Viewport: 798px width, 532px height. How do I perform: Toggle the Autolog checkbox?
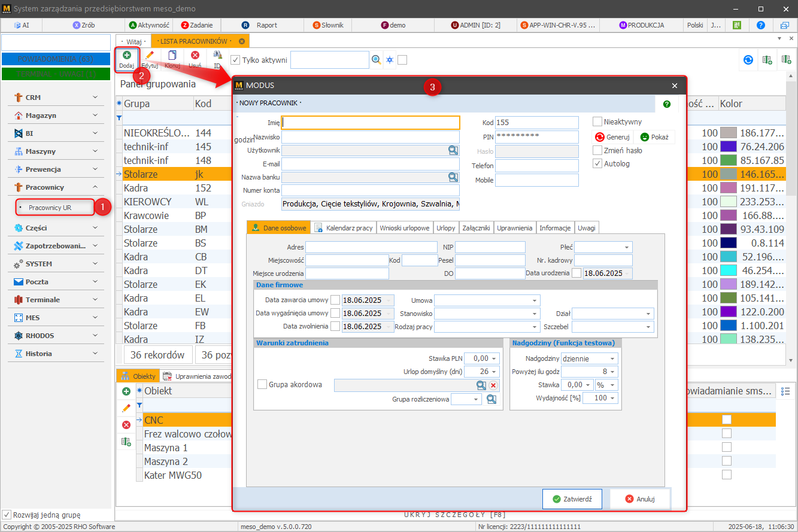point(597,163)
